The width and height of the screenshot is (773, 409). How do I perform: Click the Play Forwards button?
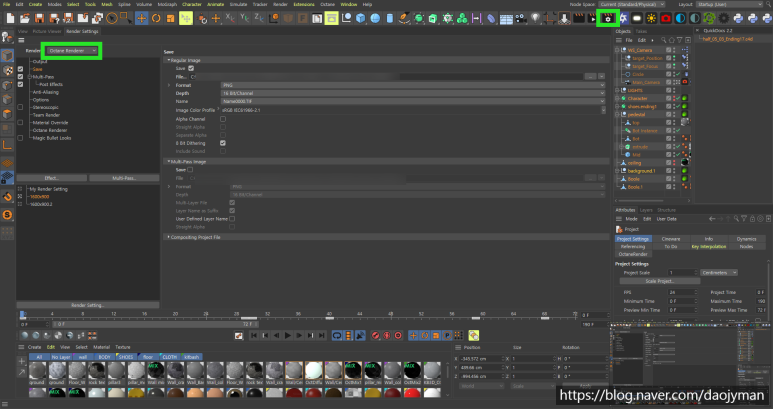pyautogui.click(x=288, y=336)
